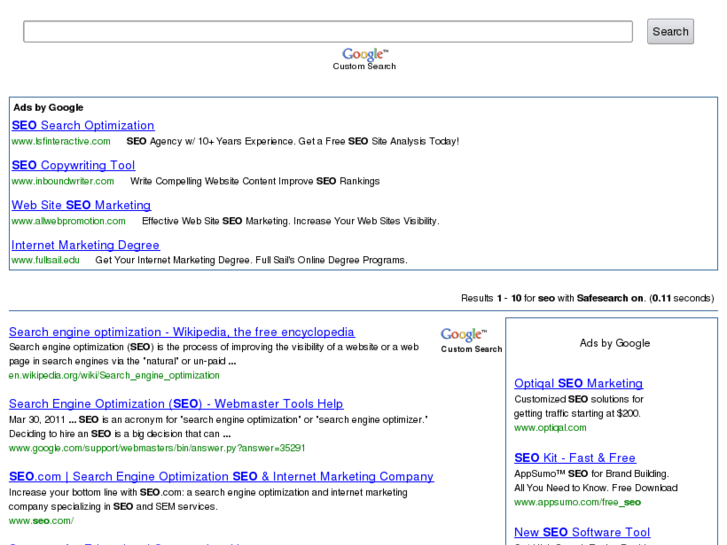The image size is (727, 545).
Task: Click the www.inboundwriter.com ad URL
Action: (x=63, y=181)
